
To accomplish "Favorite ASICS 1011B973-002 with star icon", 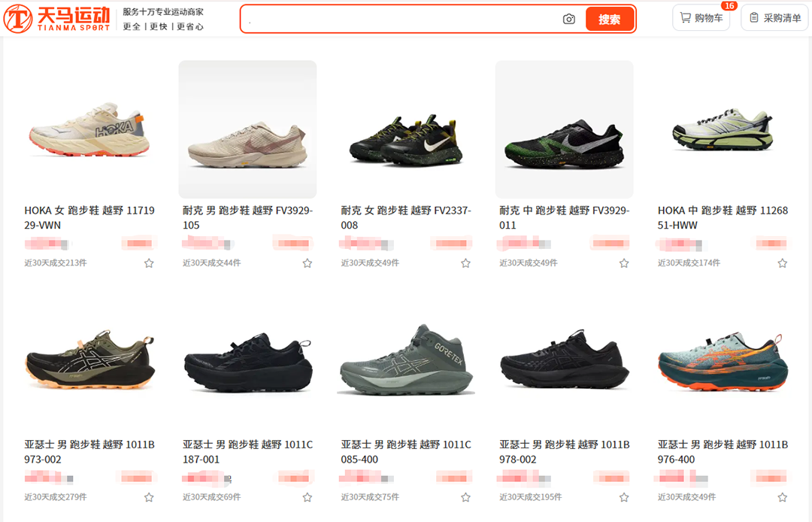I will point(149,497).
